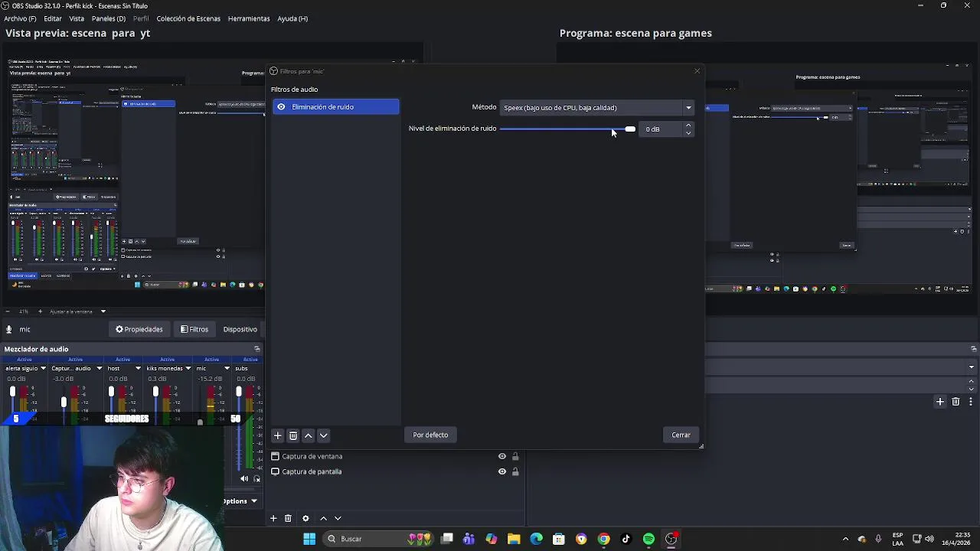Open Spotify from the taskbar
Viewport: 980px width, 551px height.
(x=648, y=539)
